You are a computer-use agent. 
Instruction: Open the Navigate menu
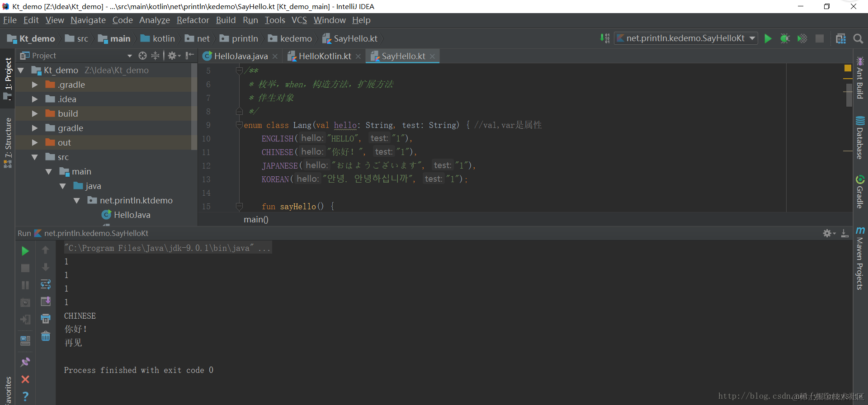pyautogui.click(x=88, y=20)
